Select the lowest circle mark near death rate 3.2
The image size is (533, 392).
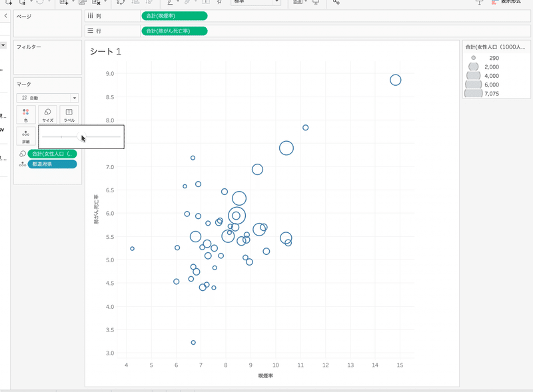pyautogui.click(x=193, y=342)
